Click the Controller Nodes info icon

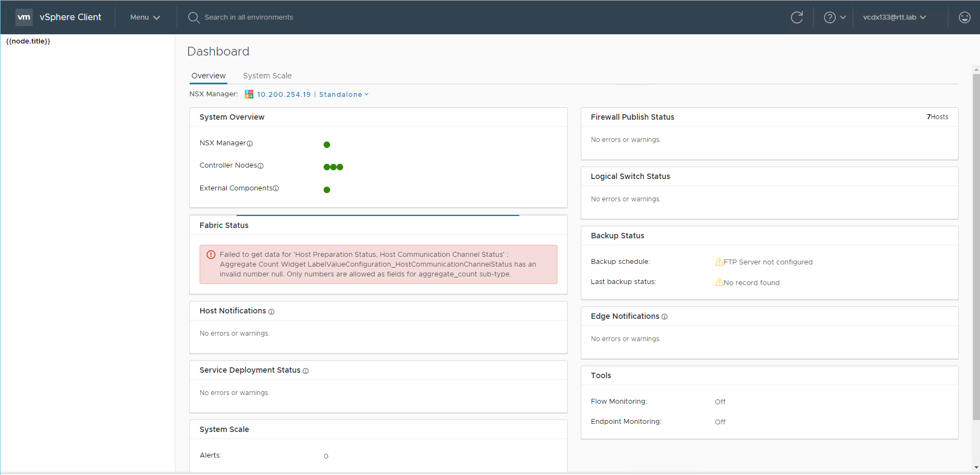[x=260, y=166]
